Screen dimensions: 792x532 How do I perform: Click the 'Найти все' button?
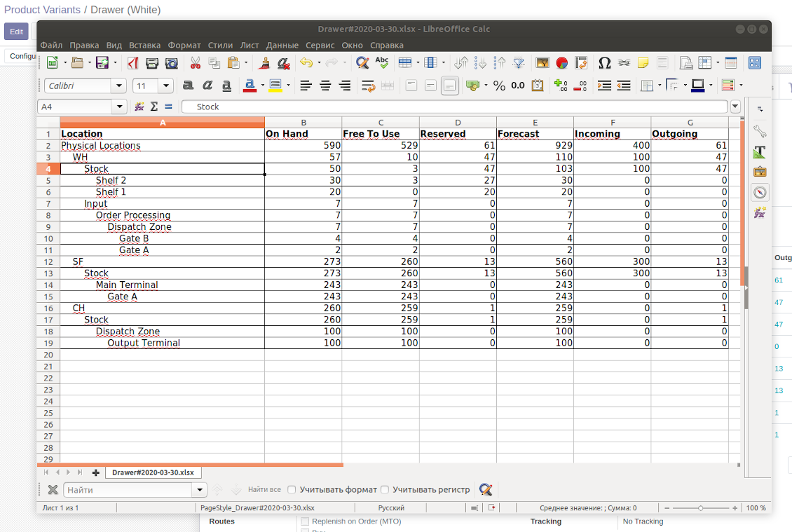coord(264,489)
